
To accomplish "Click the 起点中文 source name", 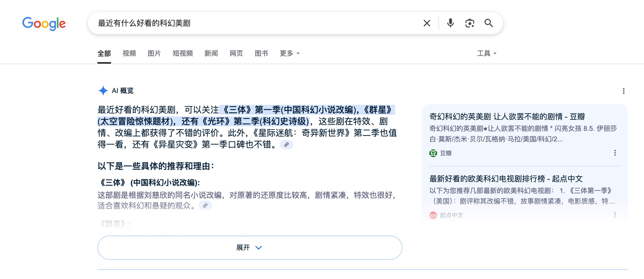I will [x=452, y=215].
